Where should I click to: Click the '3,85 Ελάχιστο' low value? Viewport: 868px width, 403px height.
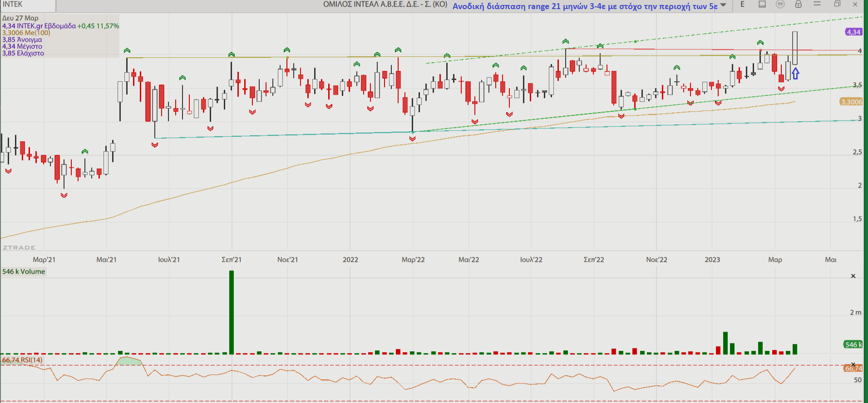(23, 53)
